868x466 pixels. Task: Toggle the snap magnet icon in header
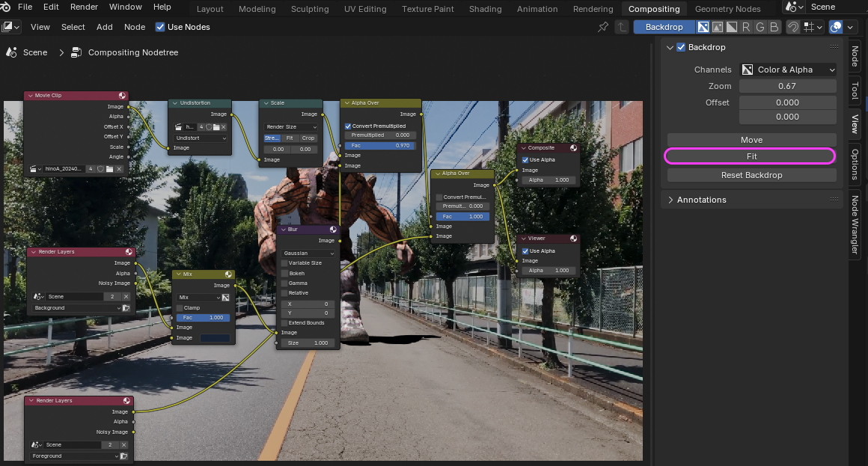[x=792, y=27]
